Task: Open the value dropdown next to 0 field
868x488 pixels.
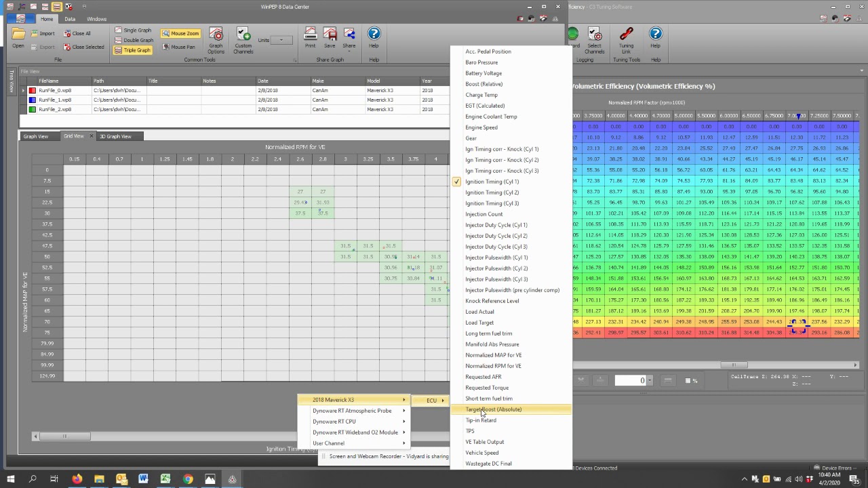Action: click(650, 380)
